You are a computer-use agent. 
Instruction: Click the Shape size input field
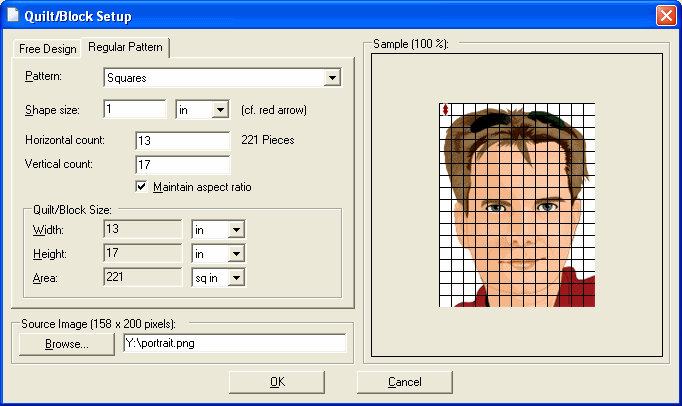[x=135, y=109]
